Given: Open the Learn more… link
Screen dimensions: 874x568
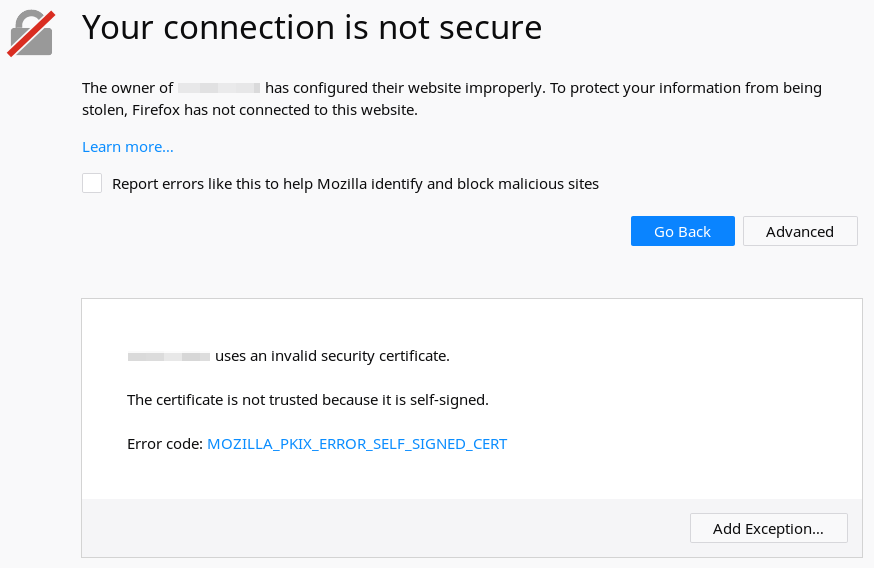Looking at the screenshot, I should tap(128, 147).
